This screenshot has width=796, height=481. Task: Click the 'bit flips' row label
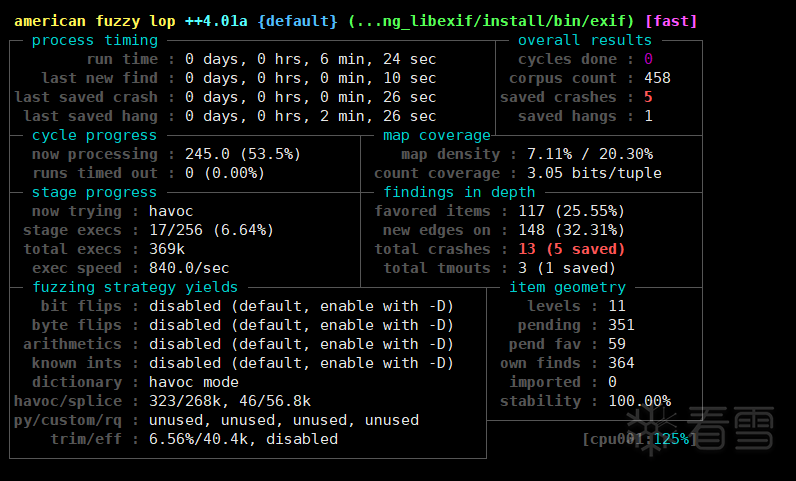pyautogui.click(x=81, y=306)
